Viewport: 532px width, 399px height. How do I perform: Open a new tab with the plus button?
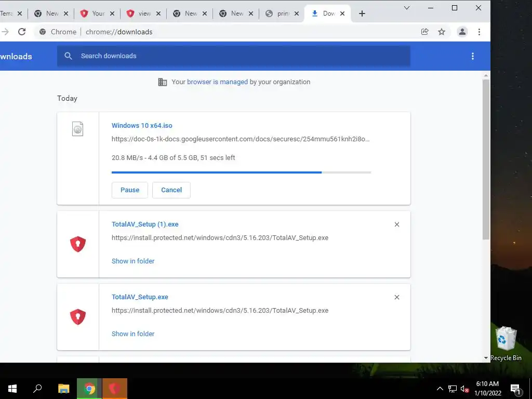[x=362, y=14]
